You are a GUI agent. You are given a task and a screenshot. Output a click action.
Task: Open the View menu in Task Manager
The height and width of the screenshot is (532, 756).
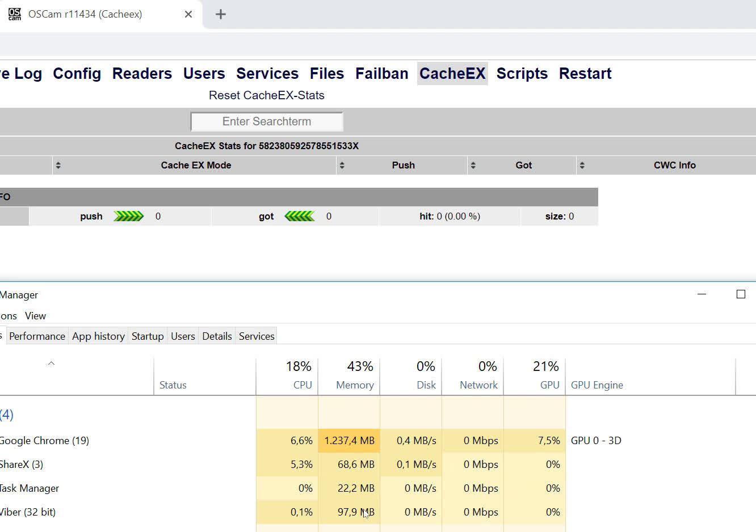[x=35, y=316]
